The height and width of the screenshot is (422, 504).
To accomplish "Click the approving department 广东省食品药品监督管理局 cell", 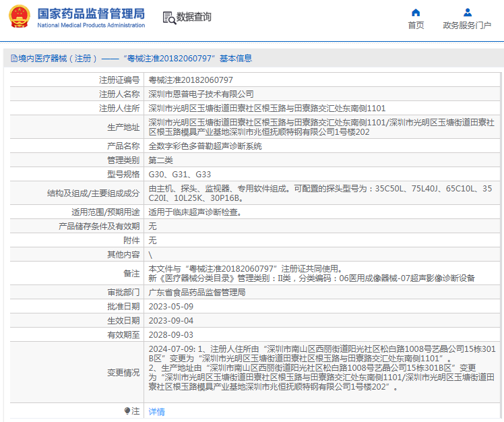I will pyautogui.click(x=197, y=293).
